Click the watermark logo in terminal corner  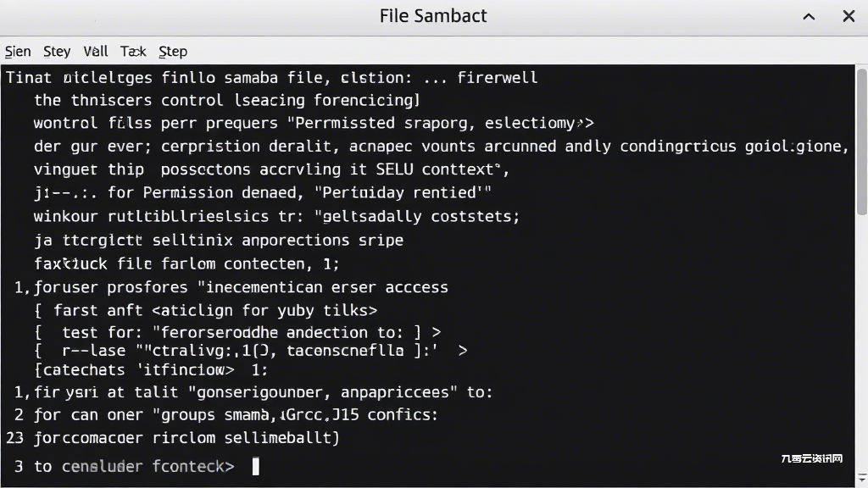(811, 458)
